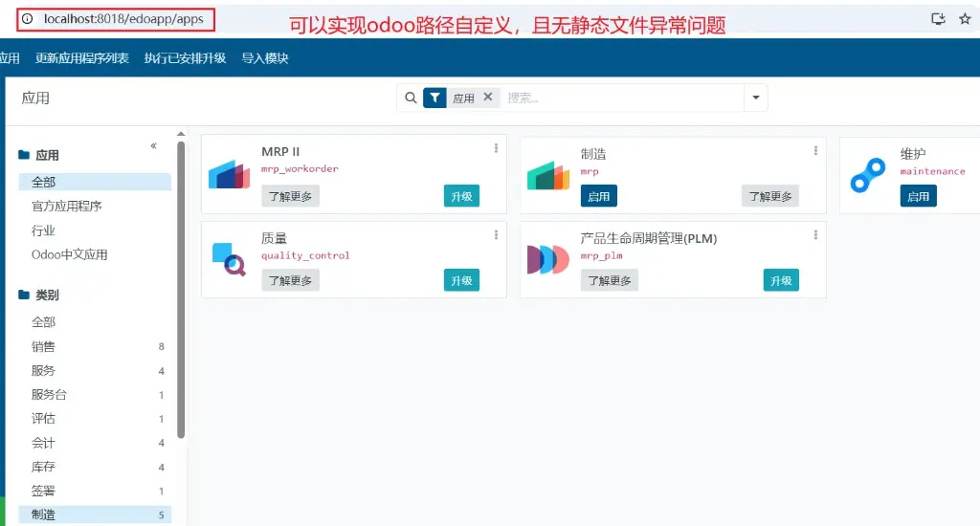Click the sidebar scrollbar up arrow
Screen dimensions: 980x526
(x=181, y=134)
